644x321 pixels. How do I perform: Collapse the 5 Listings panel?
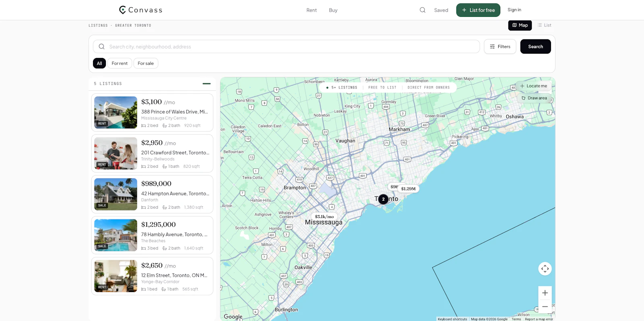(206, 84)
